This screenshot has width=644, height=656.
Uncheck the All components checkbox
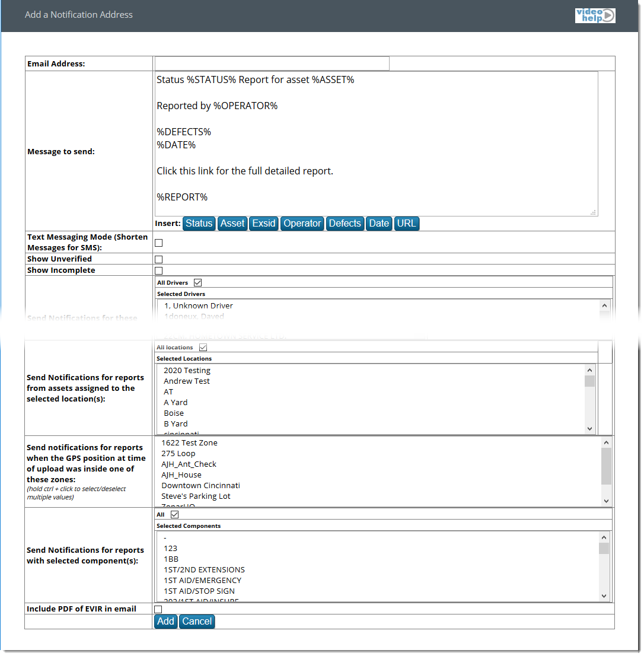click(x=175, y=515)
